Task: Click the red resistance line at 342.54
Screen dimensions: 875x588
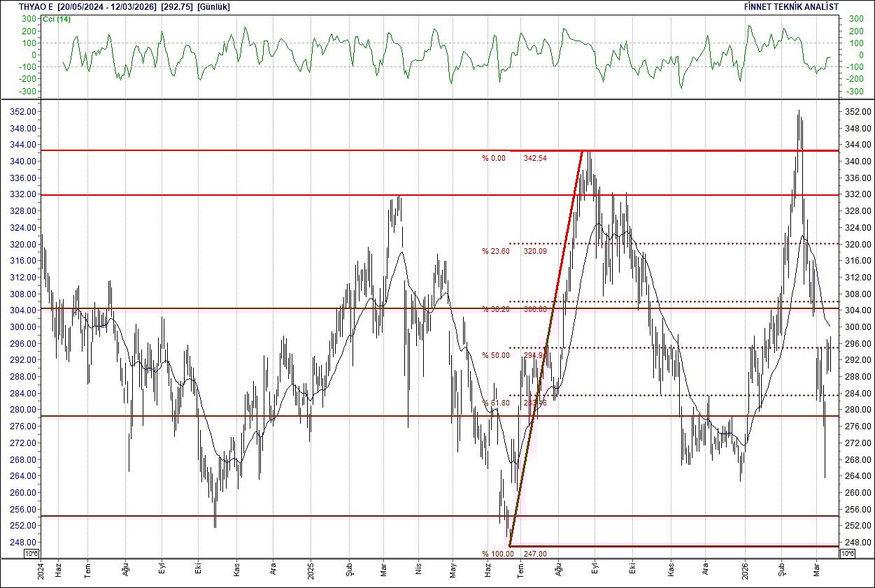Action: click(699, 150)
